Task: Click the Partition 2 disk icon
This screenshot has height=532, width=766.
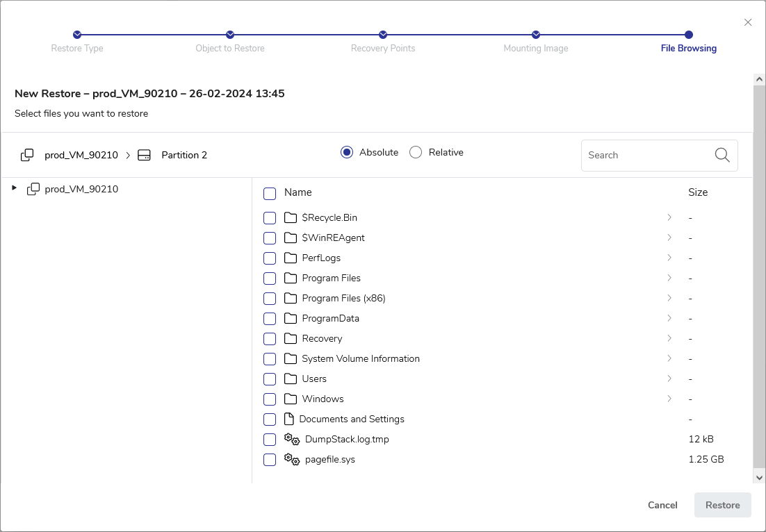Action: 144,155
